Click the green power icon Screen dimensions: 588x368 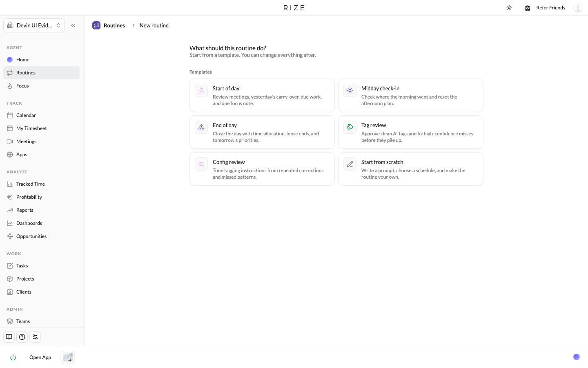(13, 357)
